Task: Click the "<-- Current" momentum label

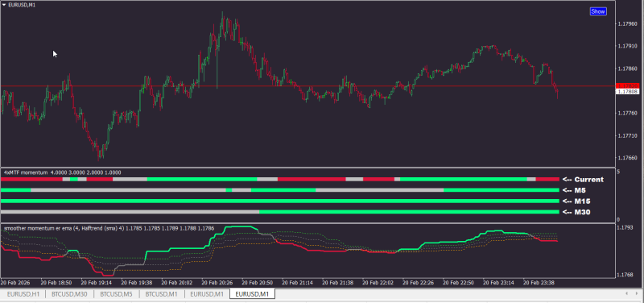Action: pyautogui.click(x=583, y=179)
